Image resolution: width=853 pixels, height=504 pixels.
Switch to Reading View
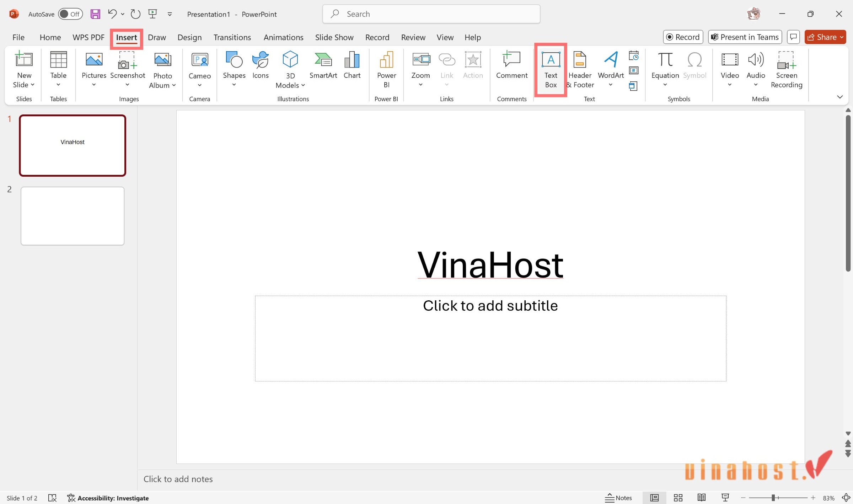pyautogui.click(x=702, y=498)
